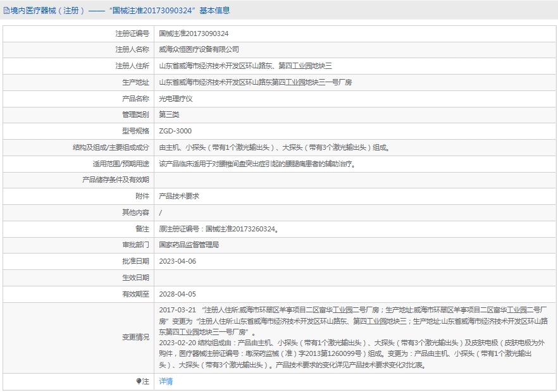Click the 其他内容 row label
This screenshot has height=392, width=558.
point(135,212)
